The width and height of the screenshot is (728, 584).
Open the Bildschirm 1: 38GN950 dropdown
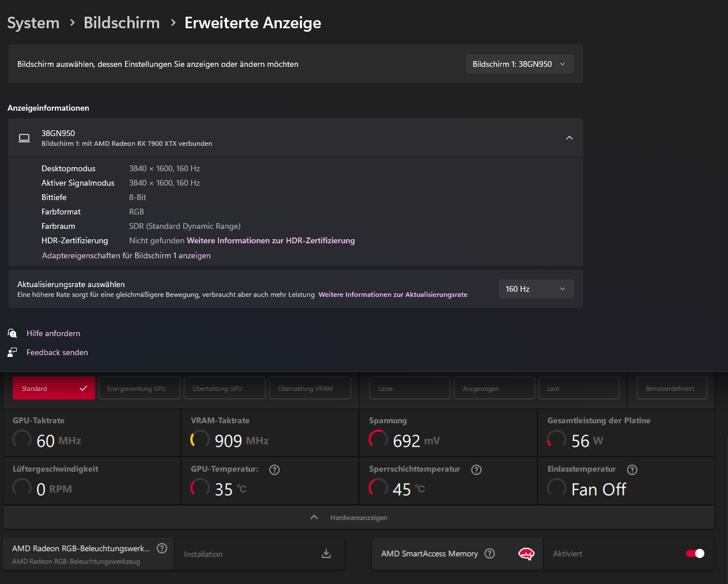tap(519, 64)
